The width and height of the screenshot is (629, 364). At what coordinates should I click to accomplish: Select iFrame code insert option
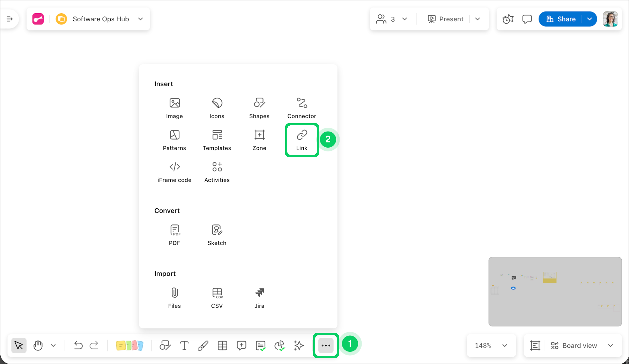[x=174, y=172]
